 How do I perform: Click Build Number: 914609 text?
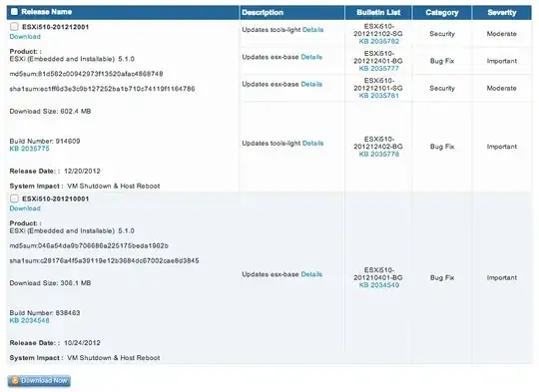point(45,141)
